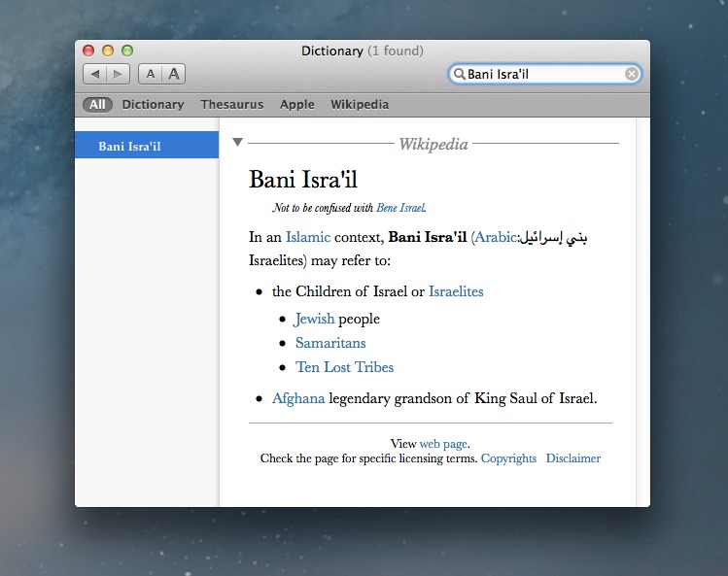The height and width of the screenshot is (576, 728).
Task: Select the All source tab
Action: point(97,105)
